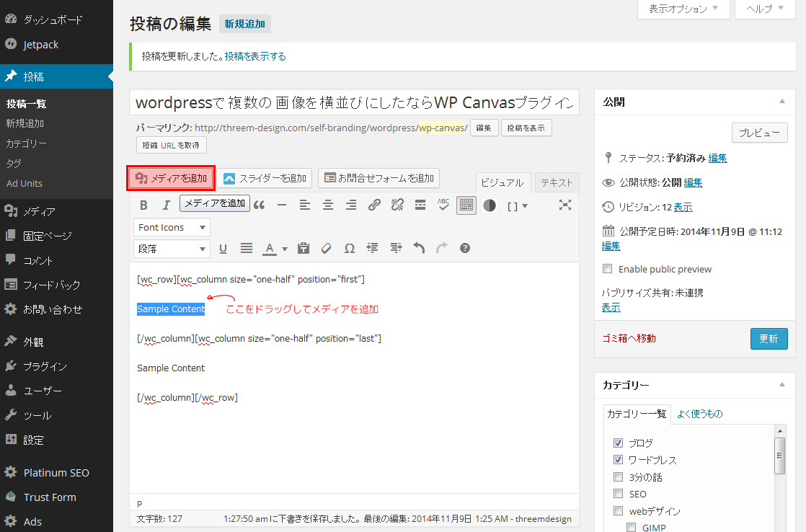Open the Font Icons dropdown
Image resolution: width=806 pixels, height=532 pixels.
pyautogui.click(x=172, y=227)
